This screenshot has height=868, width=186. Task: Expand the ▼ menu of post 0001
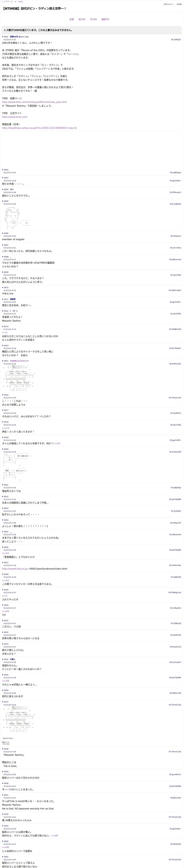click(x=3, y=37)
